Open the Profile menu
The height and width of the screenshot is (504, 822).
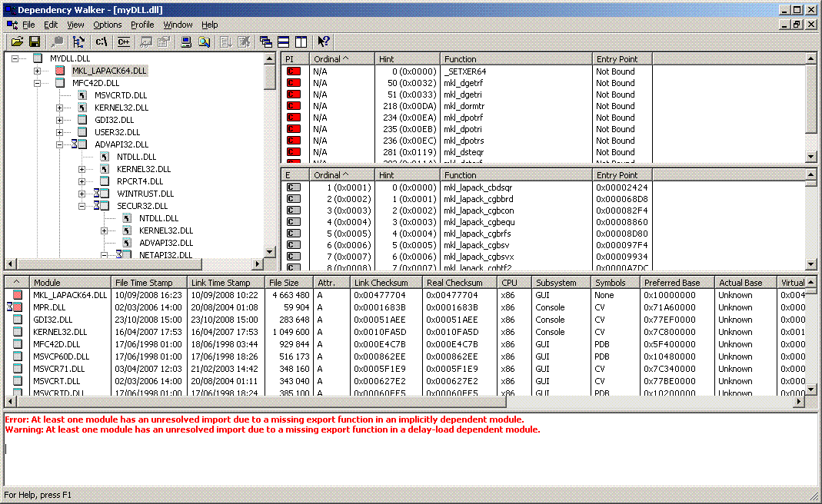click(x=142, y=25)
